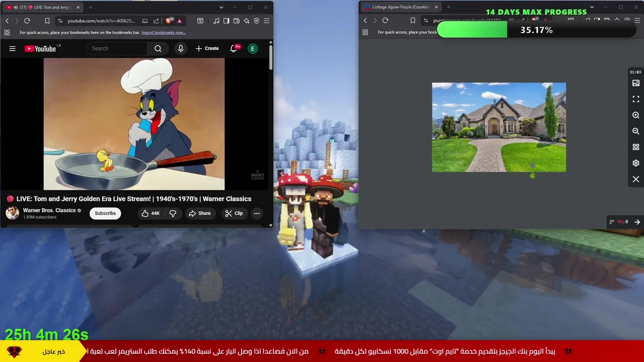
Task: Close the Tom and Jerry browser tab
Action: click(x=78, y=8)
